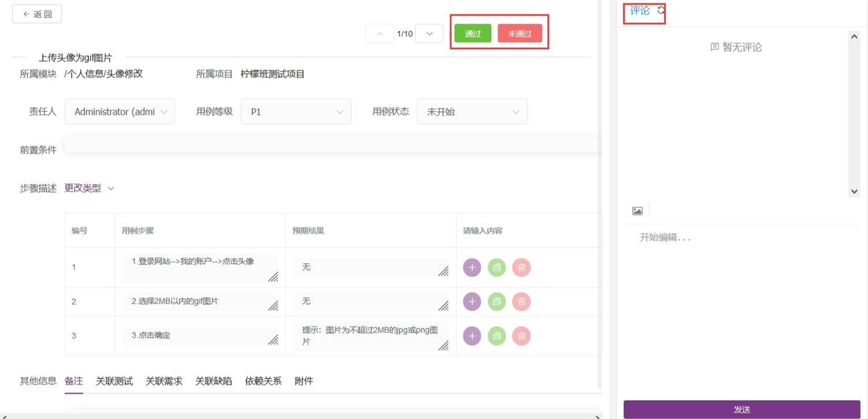Screen dimensions: 868x419
Task: Add a step after step 1
Action: pos(472,267)
